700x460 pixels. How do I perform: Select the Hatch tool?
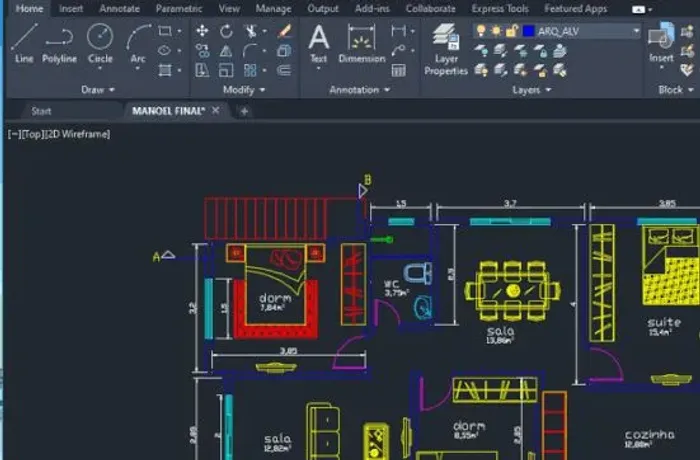[165, 70]
